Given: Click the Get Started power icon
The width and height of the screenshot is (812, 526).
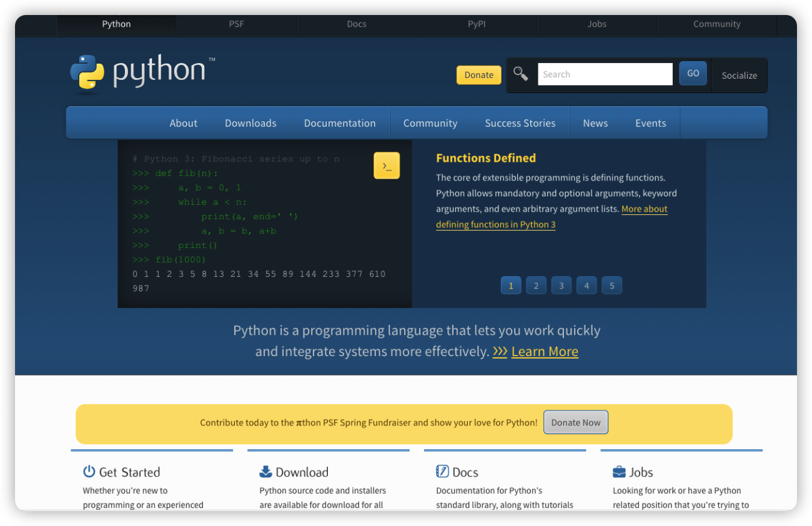Looking at the screenshot, I should 89,472.
